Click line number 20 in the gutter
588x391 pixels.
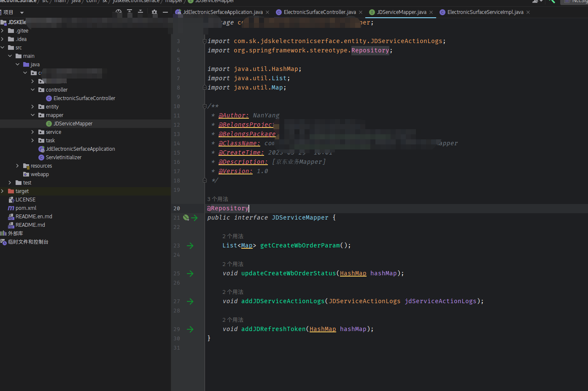(x=177, y=209)
